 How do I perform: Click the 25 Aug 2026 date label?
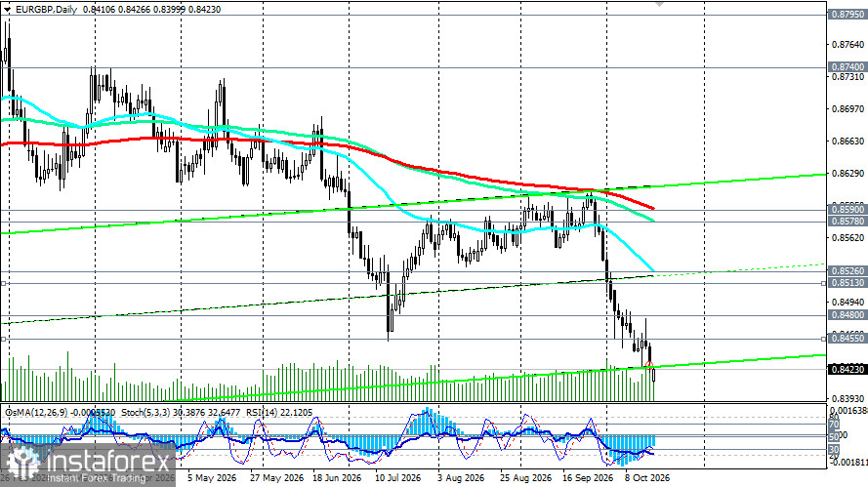[525, 477]
